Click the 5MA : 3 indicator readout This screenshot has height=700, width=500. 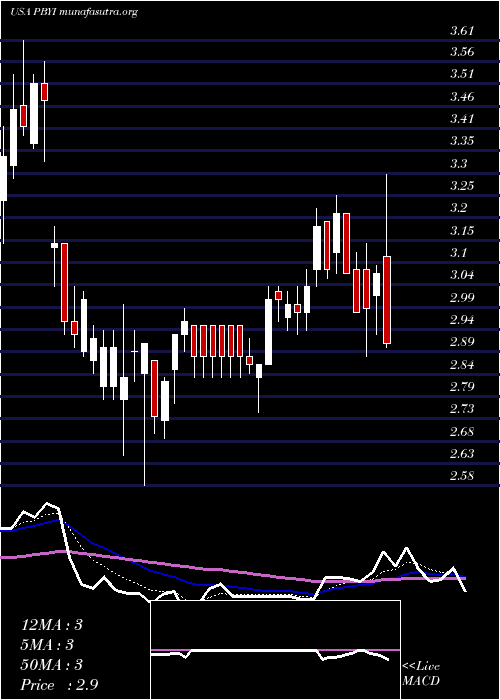pos(47,645)
